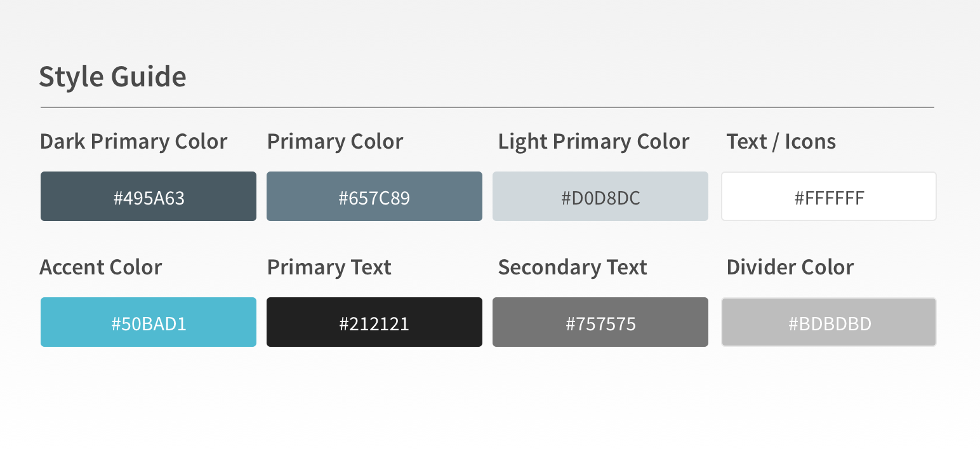Choose the Accent Color swatch #50BAD1
The height and width of the screenshot is (451, 980).
point(149,322)
